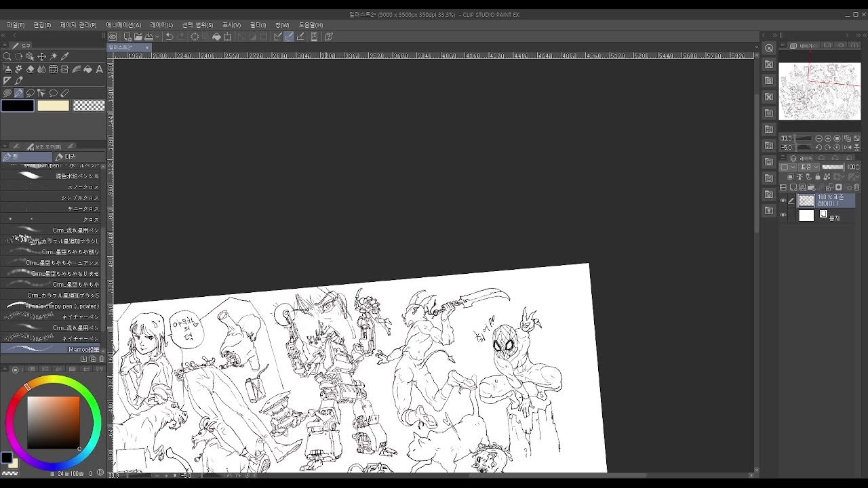Select the Auto select magic wand tool
Screen dimensions: 868x488
point(54,57)
